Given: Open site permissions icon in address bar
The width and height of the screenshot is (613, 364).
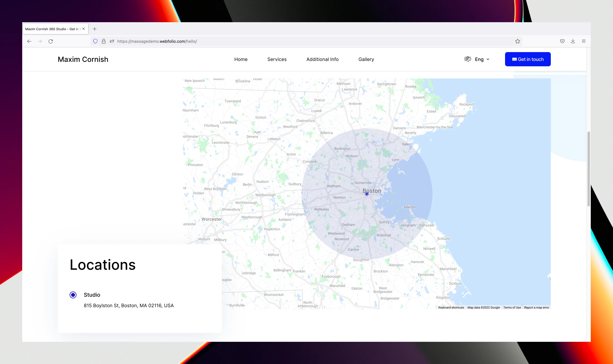Looking at the screenshot, I should point(112,41).
